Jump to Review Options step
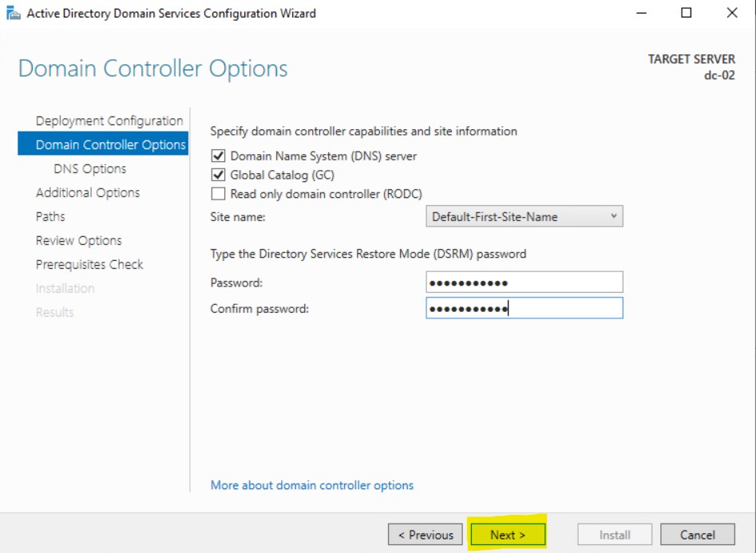The height and width of the screenshot is (553, 756). click(79, 240)
